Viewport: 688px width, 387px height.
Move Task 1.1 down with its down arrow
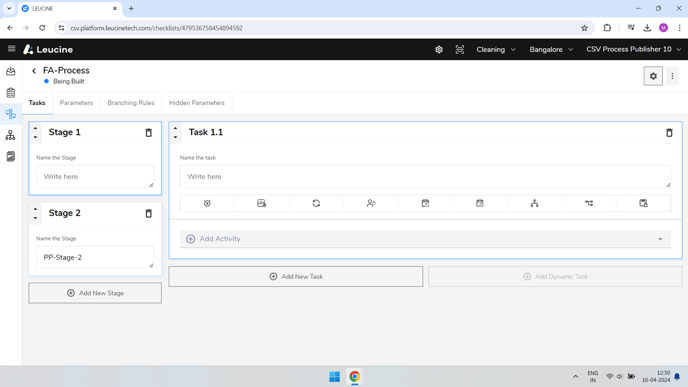(176, 137)
